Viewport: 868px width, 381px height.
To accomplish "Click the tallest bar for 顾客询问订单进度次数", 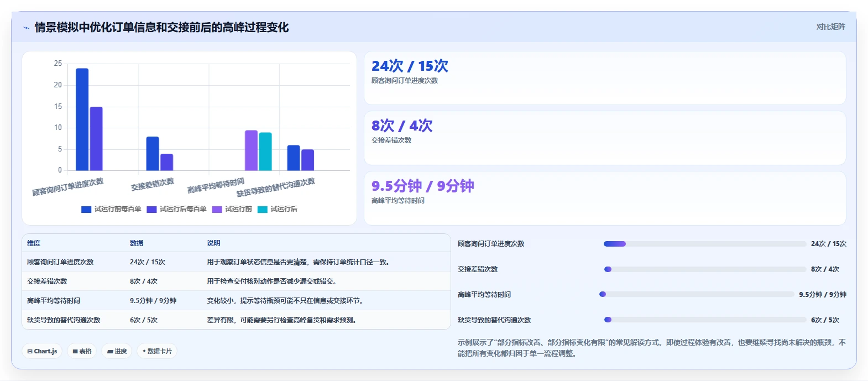I will 82,119.
